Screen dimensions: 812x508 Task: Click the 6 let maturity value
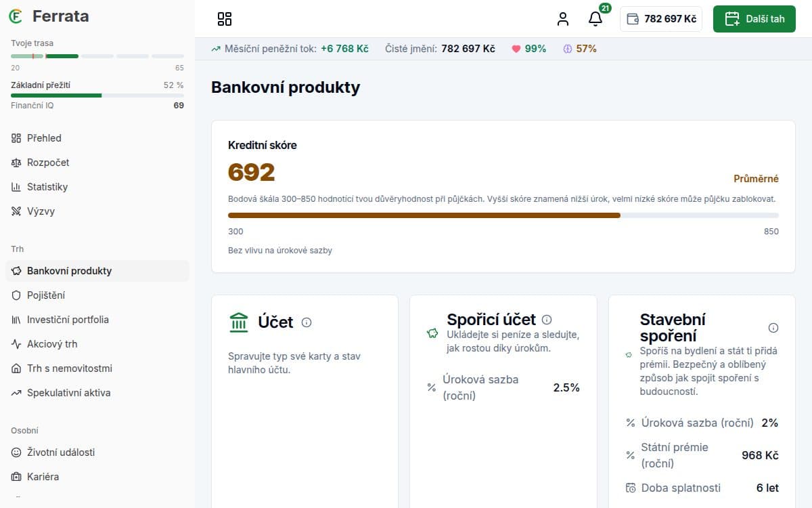tap(767, 488)
